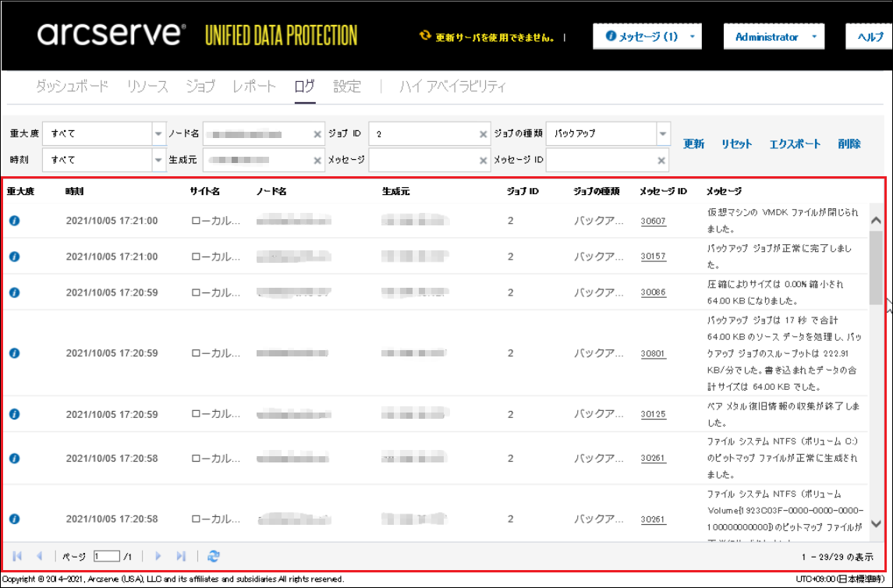Click the リセット button

coord(736,143)
